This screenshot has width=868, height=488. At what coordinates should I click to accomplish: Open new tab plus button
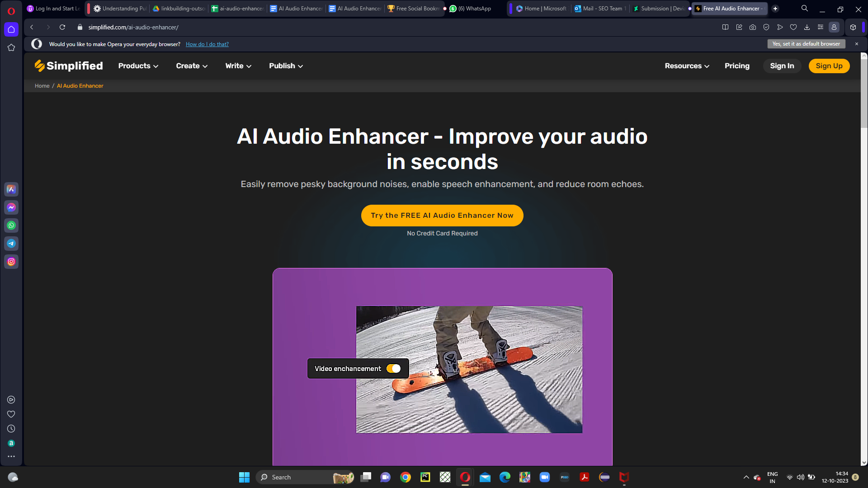(x=775, y=8)
